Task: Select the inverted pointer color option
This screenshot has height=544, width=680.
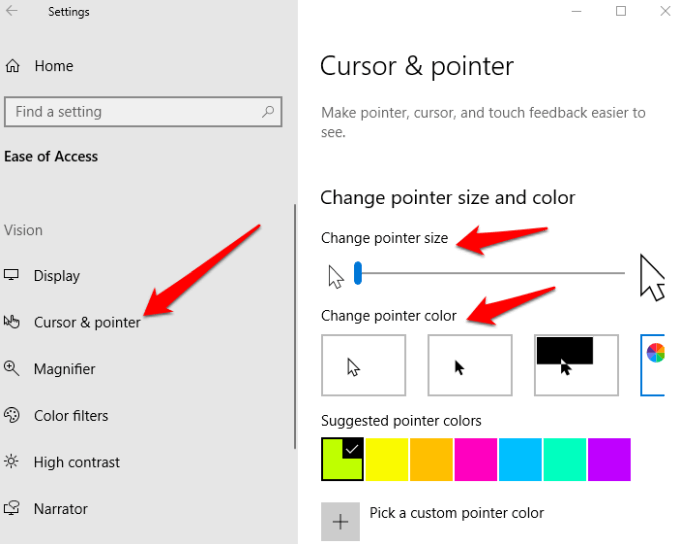Action: pyautogui.click(x=576, y=365)
